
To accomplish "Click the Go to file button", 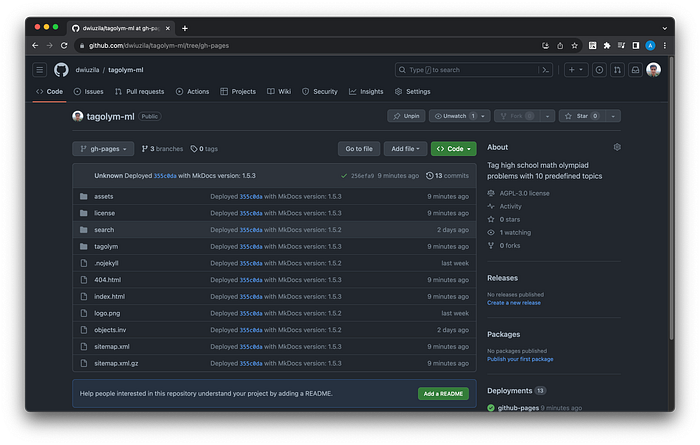I will [x=359, y=149].
